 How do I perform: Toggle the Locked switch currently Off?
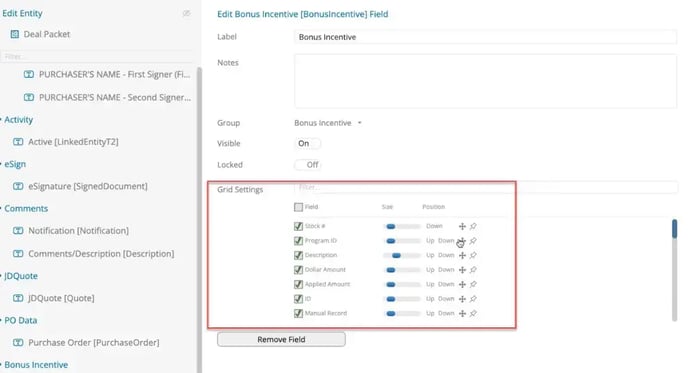click(x=308, y=165)
